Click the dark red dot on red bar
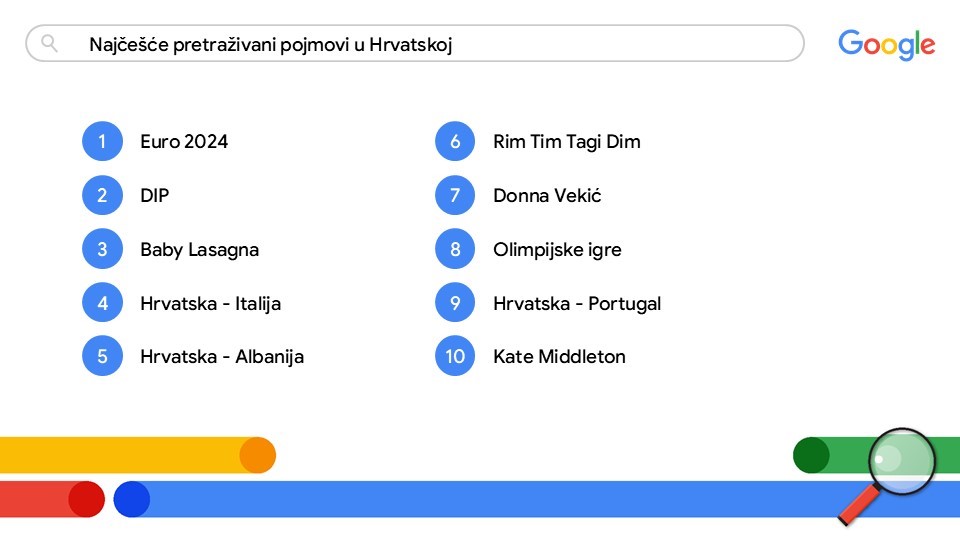Viewport: 960px width, 540px height. point(86,499)
